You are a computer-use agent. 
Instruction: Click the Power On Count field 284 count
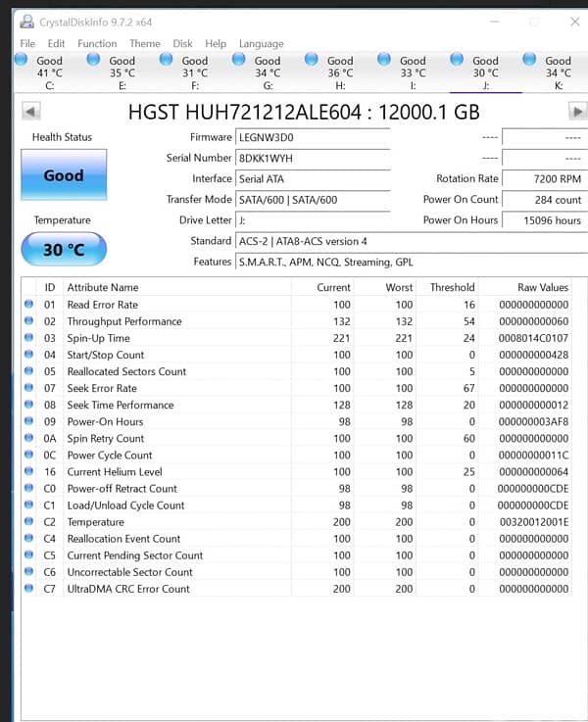click(544, 200)
